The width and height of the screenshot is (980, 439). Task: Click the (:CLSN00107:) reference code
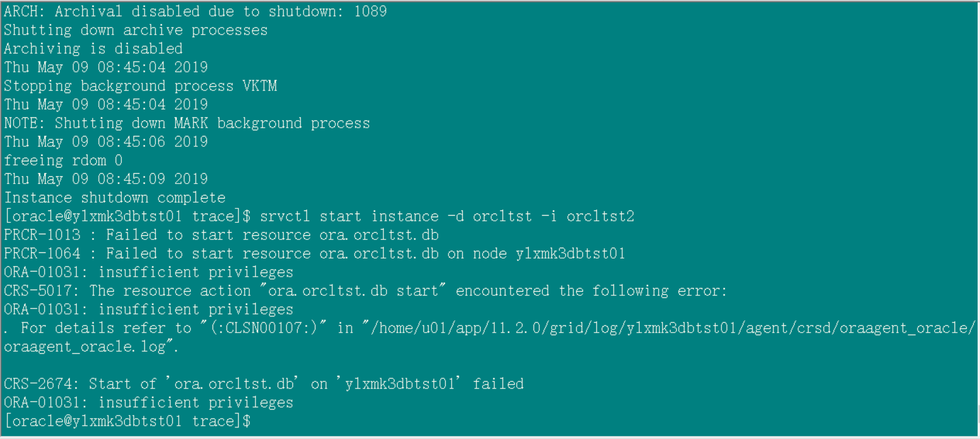pos(264,328)
